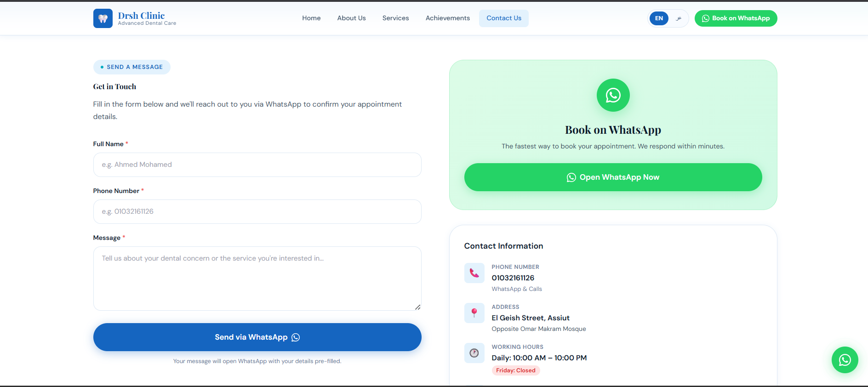
Task: Go to the About Us page
Action: (x=351, y=18)
